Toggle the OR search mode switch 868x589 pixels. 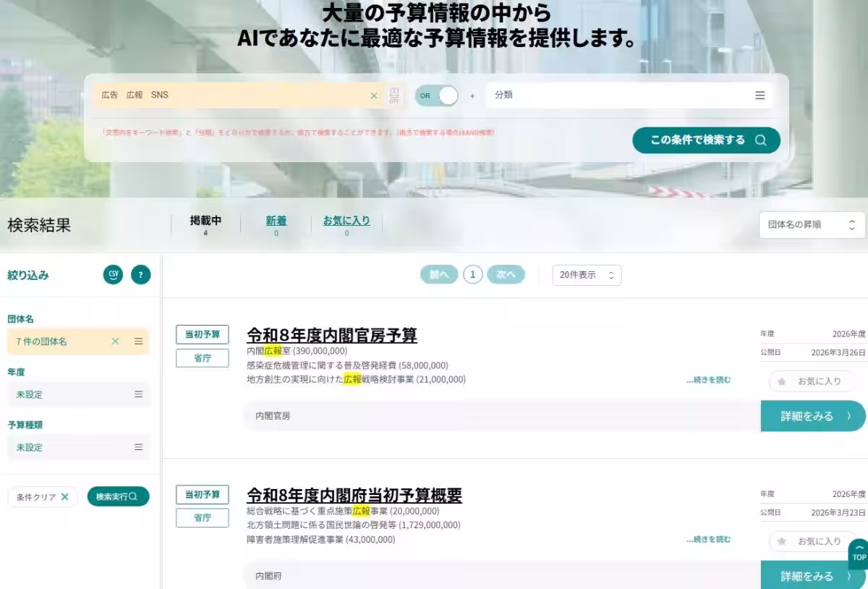click(437, 96)
